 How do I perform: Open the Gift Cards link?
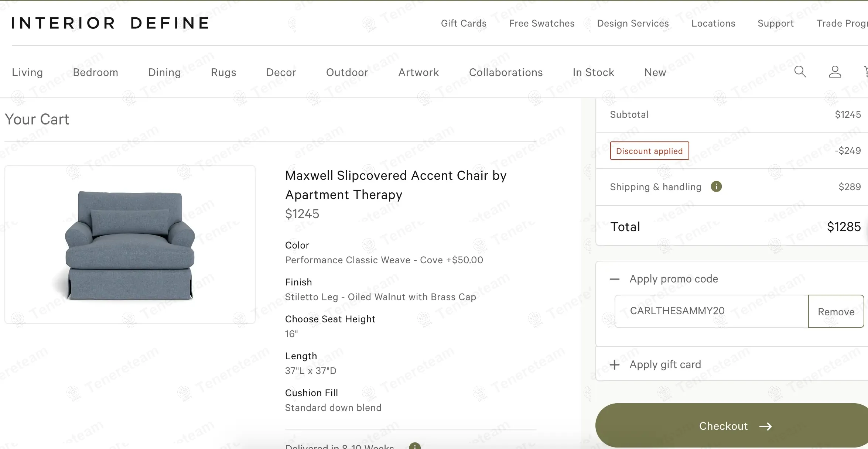464,23
